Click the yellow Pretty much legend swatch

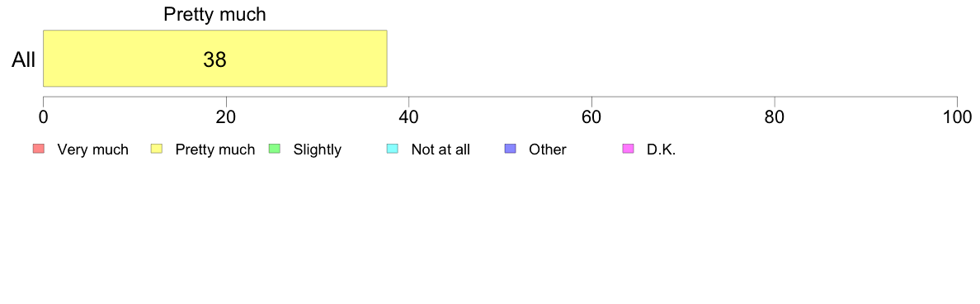pos(156,149)
